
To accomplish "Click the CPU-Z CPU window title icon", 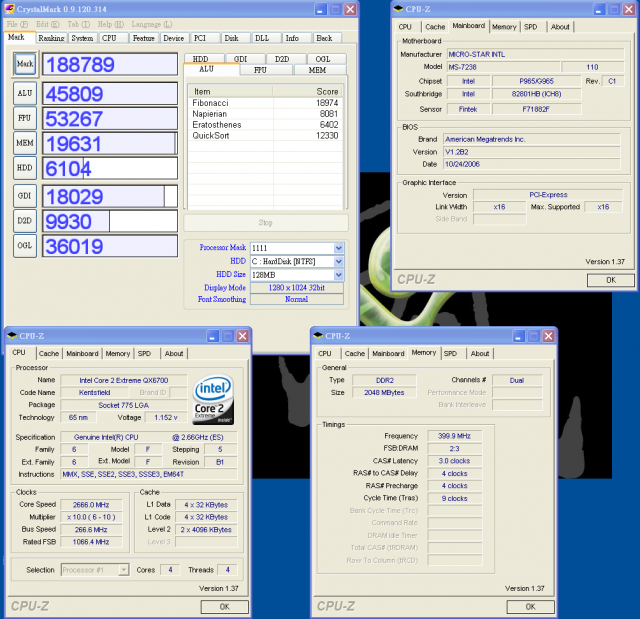I will [12, 336].
